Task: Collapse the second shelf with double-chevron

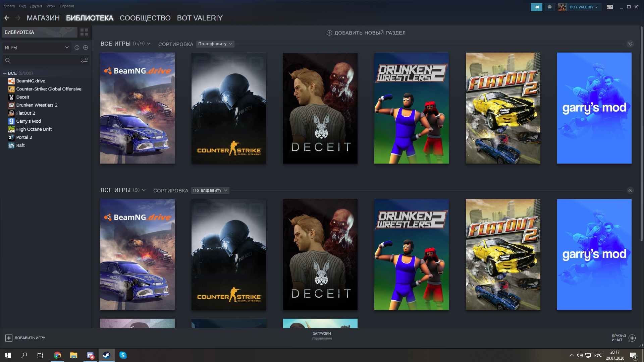Action: (x=630, y=190)
